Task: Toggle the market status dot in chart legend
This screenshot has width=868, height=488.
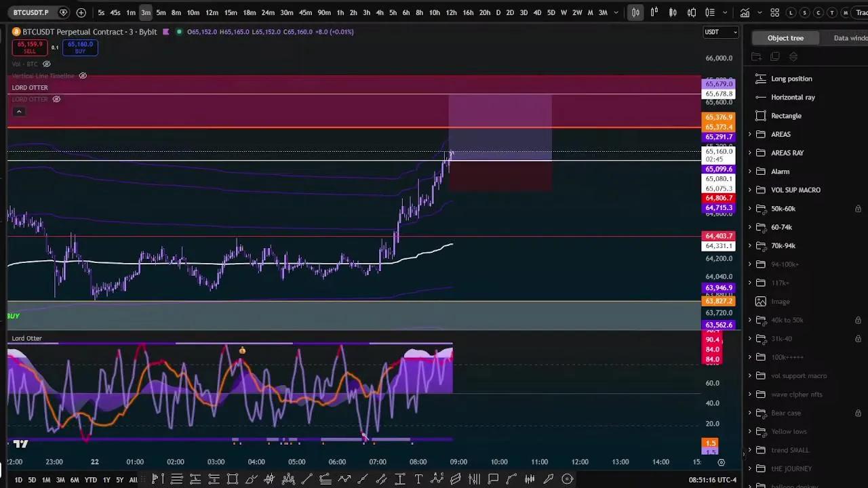Action: 179,32
